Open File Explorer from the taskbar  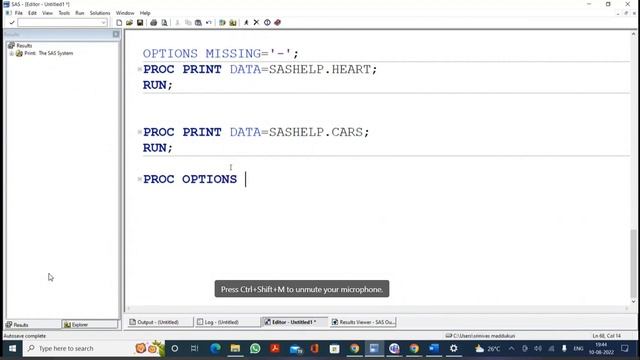tap(235, 349)
